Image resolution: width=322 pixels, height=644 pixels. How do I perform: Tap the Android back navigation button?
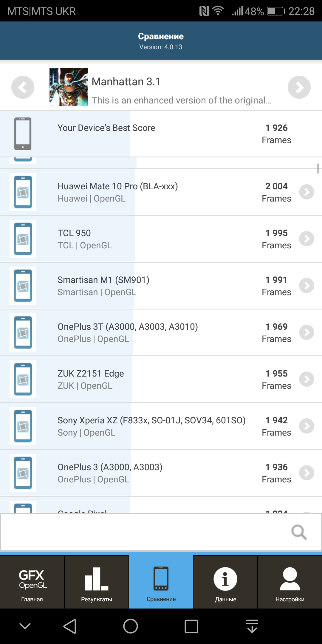point(70,626)
